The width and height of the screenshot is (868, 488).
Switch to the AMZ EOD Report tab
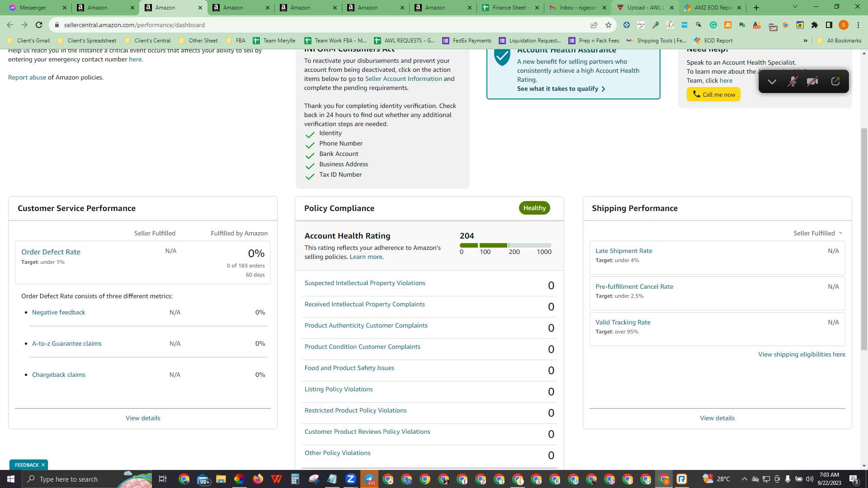point(712,7)
